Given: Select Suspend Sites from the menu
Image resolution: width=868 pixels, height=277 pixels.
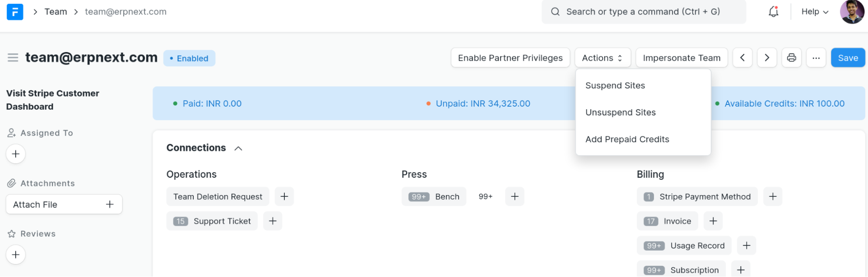Looking at the screenshot, I should coord(615,85).
